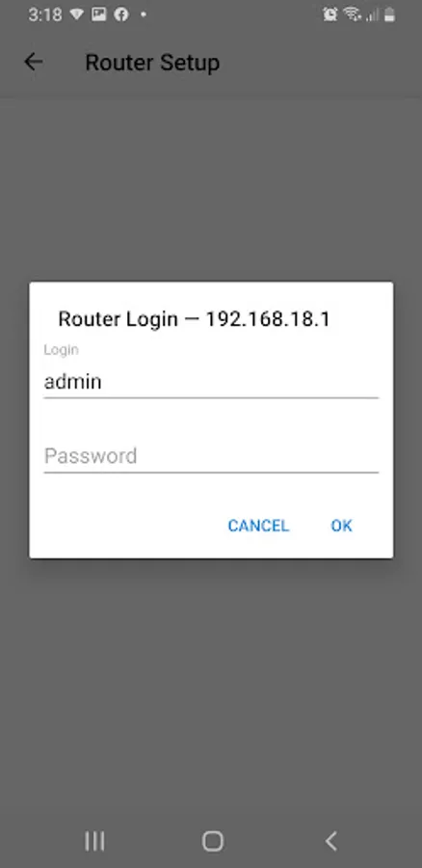This screenshot has height=868, width=422.
Task: Open recent apps with three-bar navigation icon
Action: point(94,841)
